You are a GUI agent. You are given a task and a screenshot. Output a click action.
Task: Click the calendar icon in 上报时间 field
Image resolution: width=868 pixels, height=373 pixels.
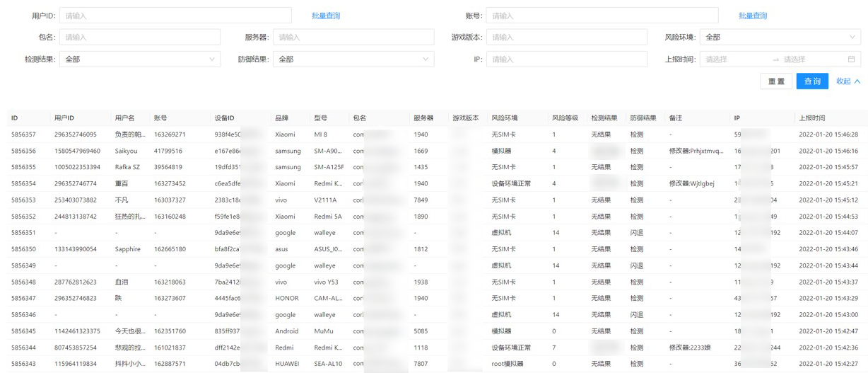851,59
